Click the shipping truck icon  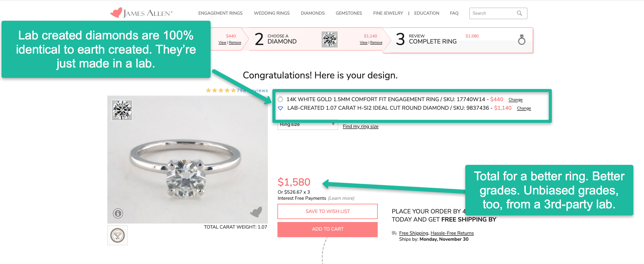coord(394,233)
